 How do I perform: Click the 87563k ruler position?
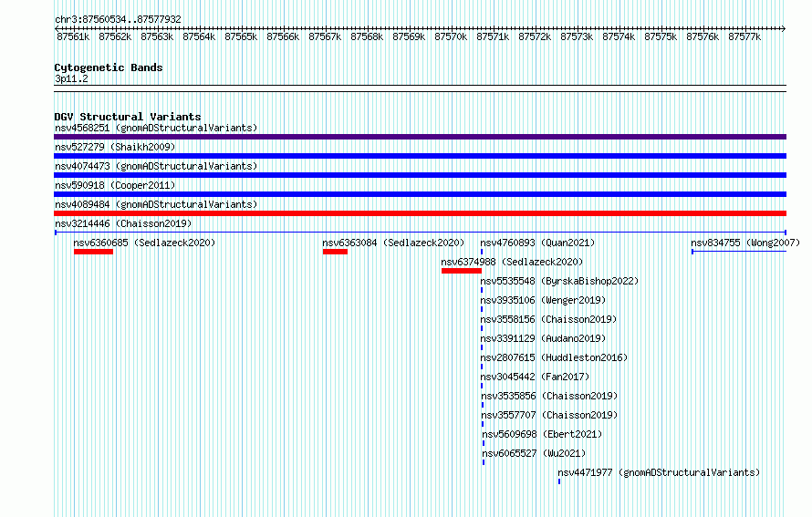(157, 36)
